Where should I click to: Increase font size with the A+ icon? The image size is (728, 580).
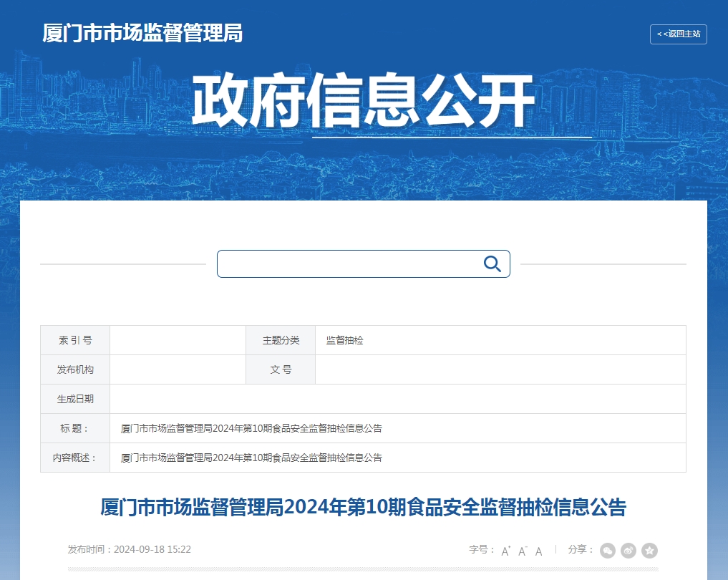tap(506, 551)
